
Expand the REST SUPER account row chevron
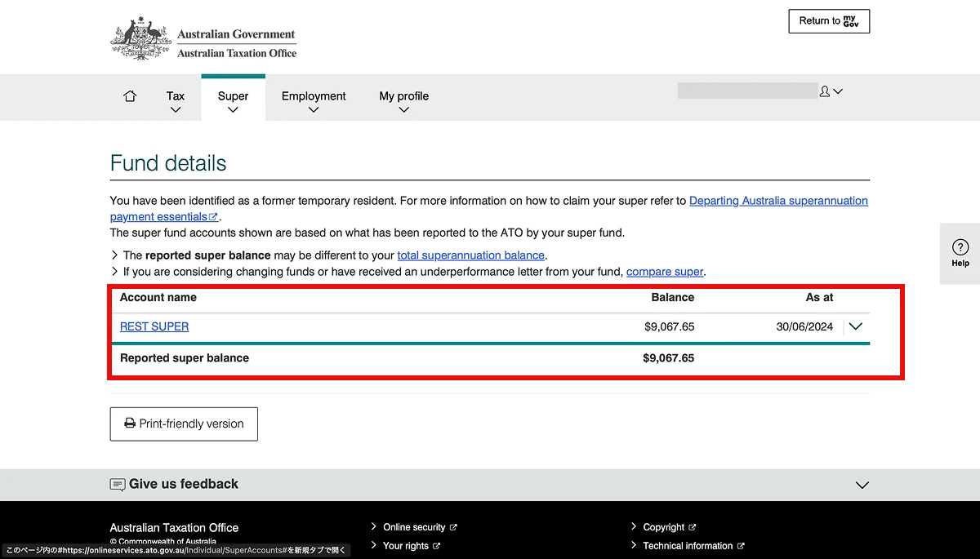[855, 326]
